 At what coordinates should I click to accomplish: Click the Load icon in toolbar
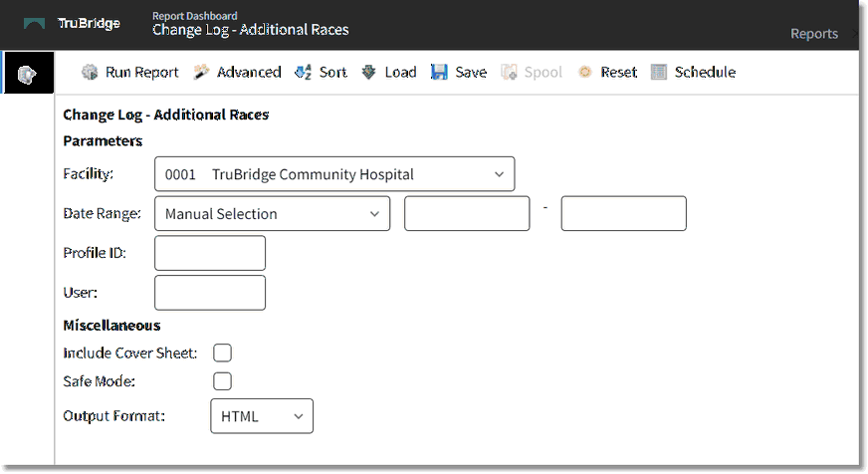point(369,73)
